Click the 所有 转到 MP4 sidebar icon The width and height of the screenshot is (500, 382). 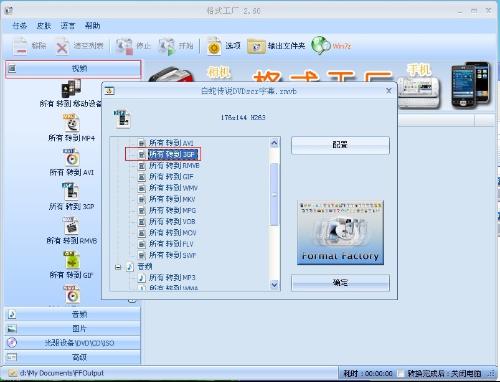[71, 123]
